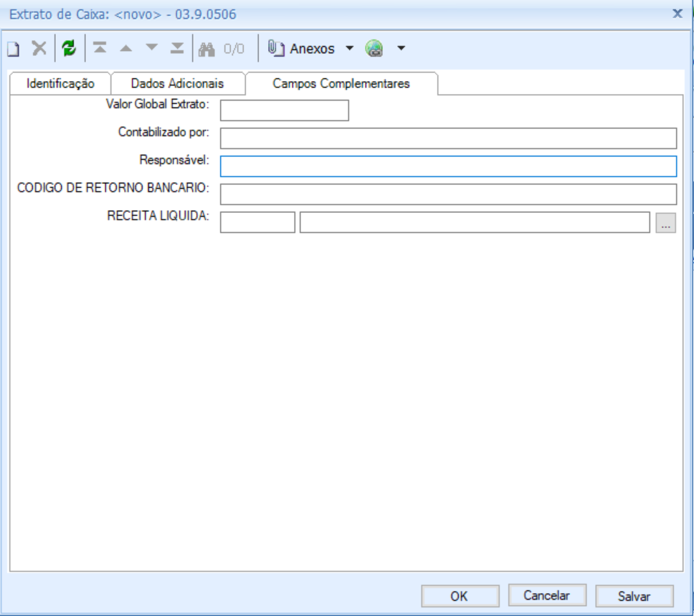
Task: Click the 0/0 record counter
Action: tap(234, 49)
